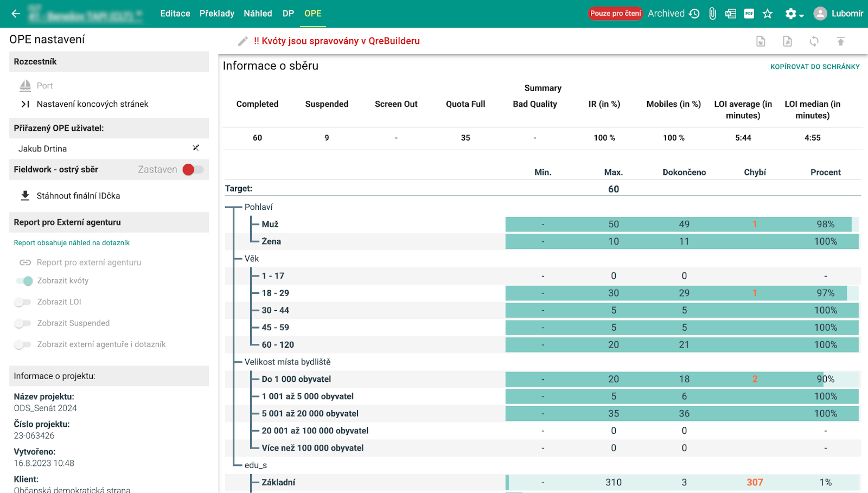
Task: Open the Lubomír user account menu
Action: pyautogui.click(x=838, y=14)
